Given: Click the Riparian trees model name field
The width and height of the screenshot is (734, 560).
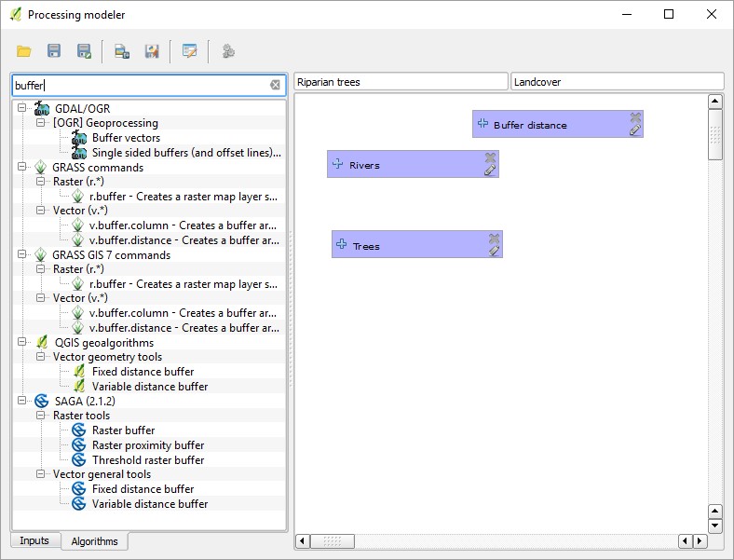Looking at the screenshot, I should (401, 82).
